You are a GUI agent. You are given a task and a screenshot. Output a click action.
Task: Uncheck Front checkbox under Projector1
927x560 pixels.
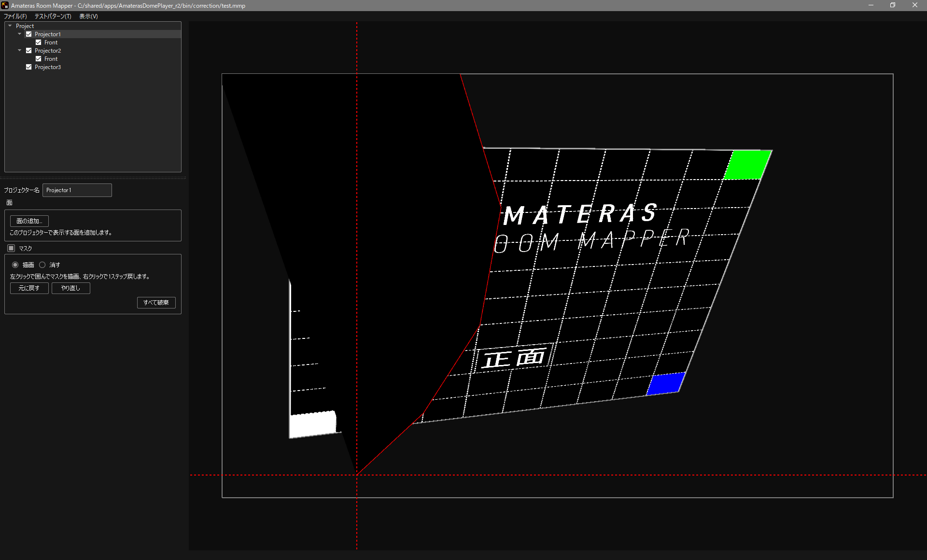[x=39, y=42]
